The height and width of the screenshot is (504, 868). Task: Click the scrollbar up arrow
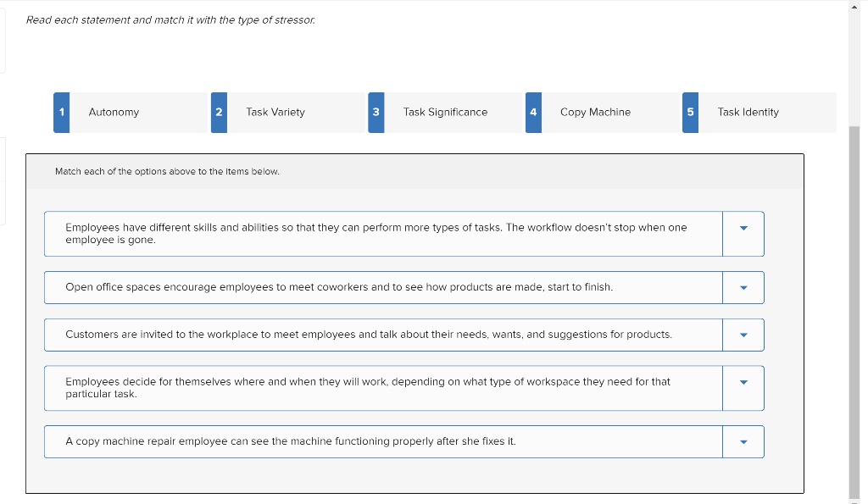point(854,6)
